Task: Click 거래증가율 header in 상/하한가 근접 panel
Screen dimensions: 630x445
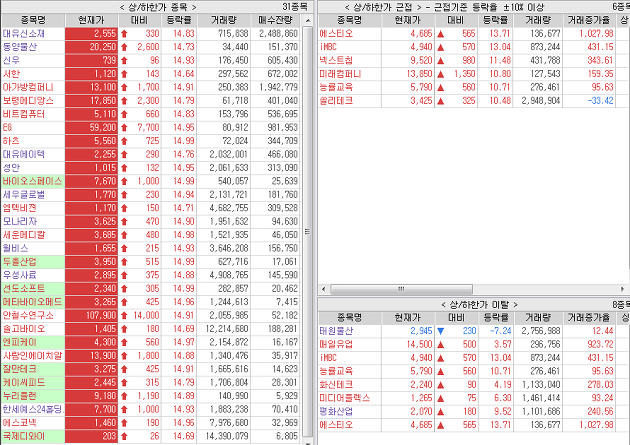Action: tap(589, 20)
